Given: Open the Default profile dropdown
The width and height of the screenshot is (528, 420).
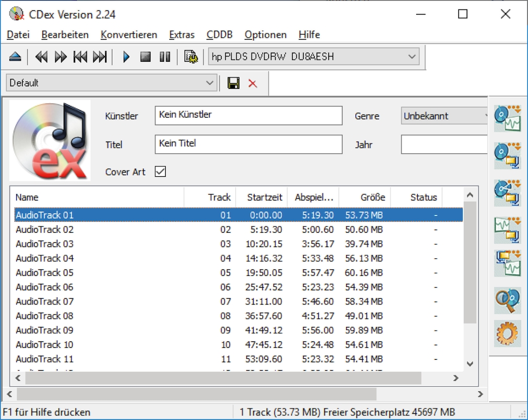Looking at the screenshot, I should click(210, 83).
